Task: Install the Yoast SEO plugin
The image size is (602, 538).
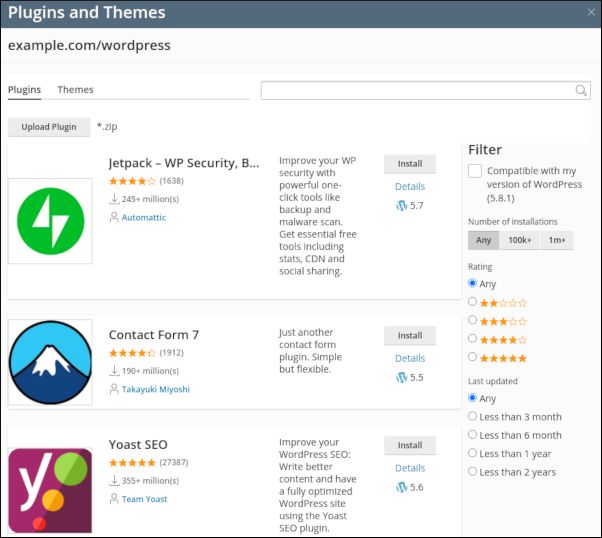Action: click(x=410, y=445)
